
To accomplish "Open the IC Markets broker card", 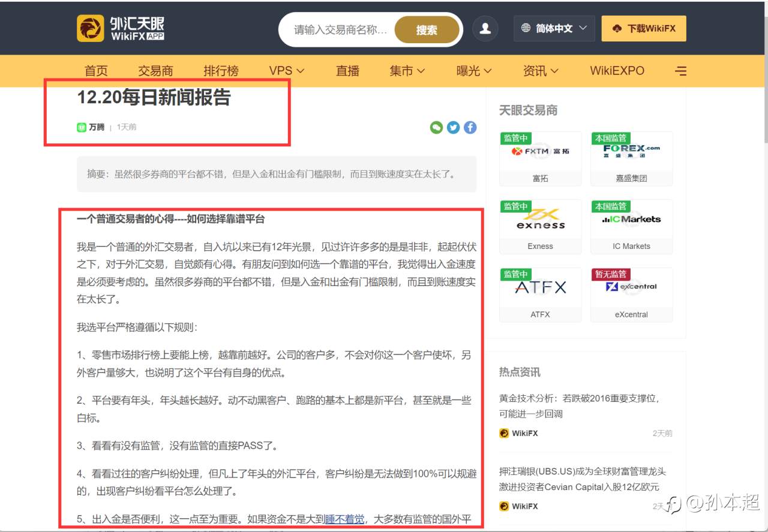I will coord(631,227).
